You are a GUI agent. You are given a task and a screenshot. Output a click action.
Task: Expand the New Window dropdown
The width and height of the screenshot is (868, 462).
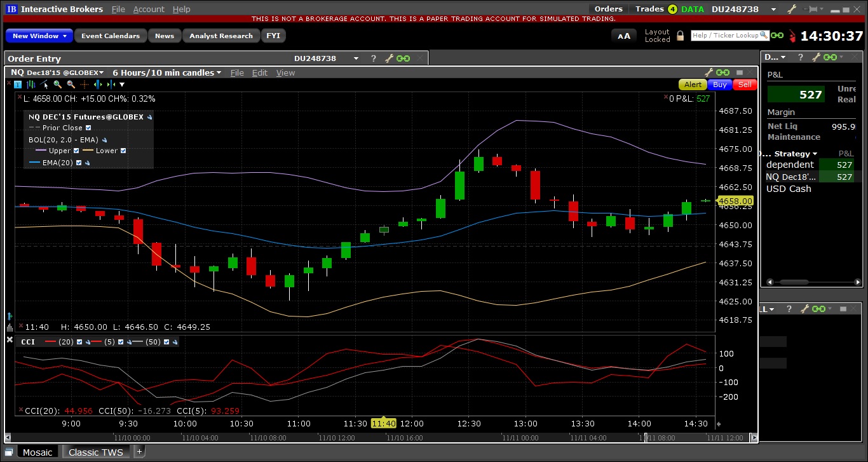65,36
